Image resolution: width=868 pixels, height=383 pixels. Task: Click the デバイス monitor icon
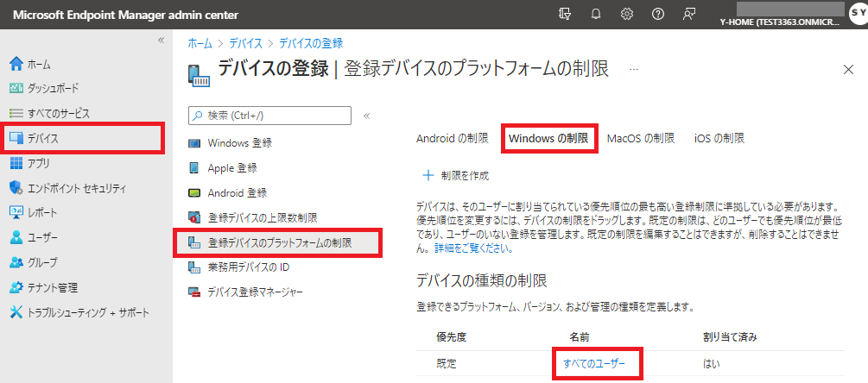coord(16,138)
